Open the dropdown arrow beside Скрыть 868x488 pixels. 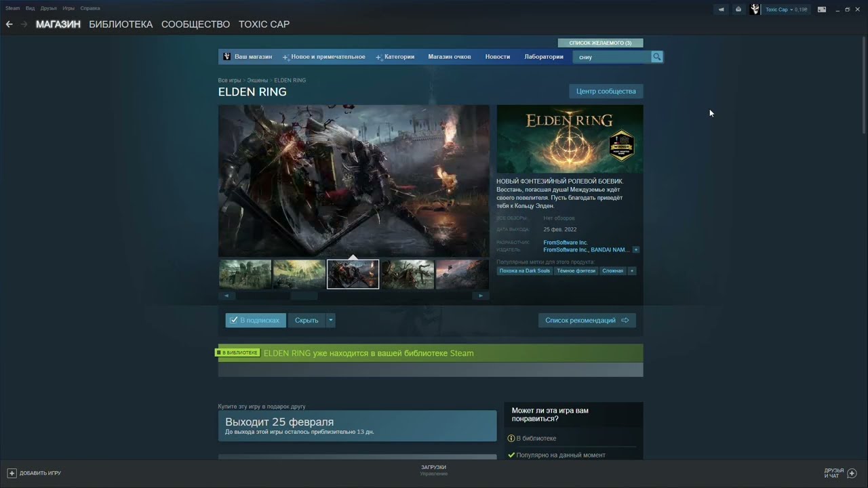tap(330, 320)
